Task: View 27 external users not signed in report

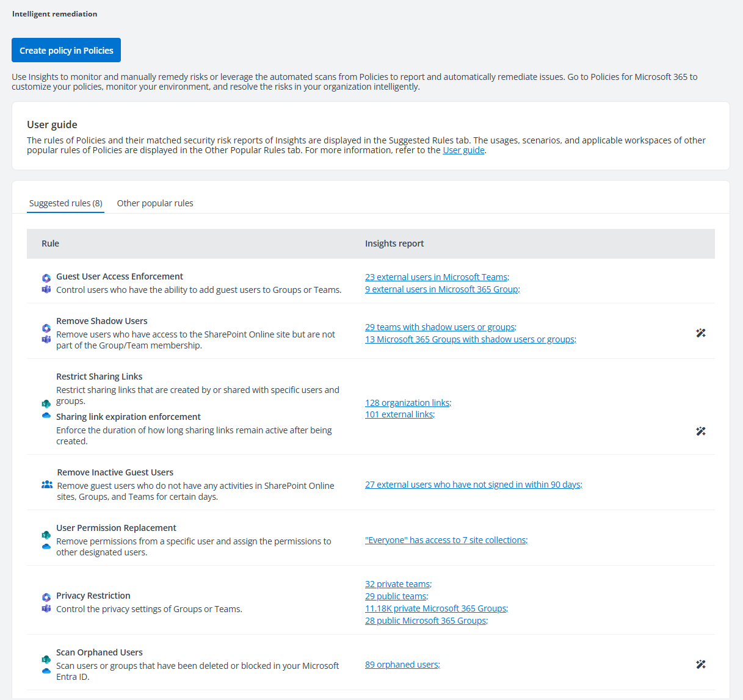Action: (x=473, y=485)
